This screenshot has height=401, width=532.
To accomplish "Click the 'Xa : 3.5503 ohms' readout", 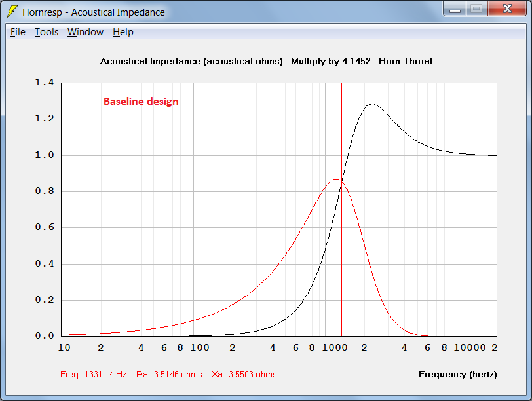I will [x=244, y=374].
